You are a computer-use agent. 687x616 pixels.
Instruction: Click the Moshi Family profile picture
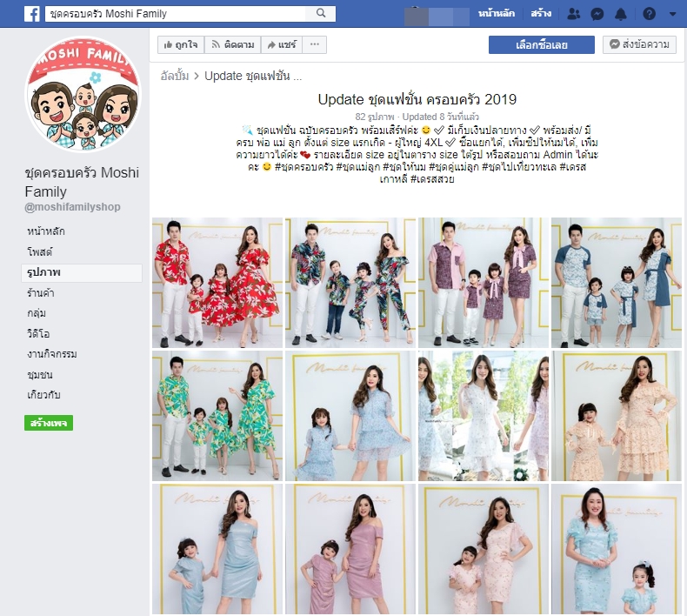pyautogui.click(x=83, y=95)
